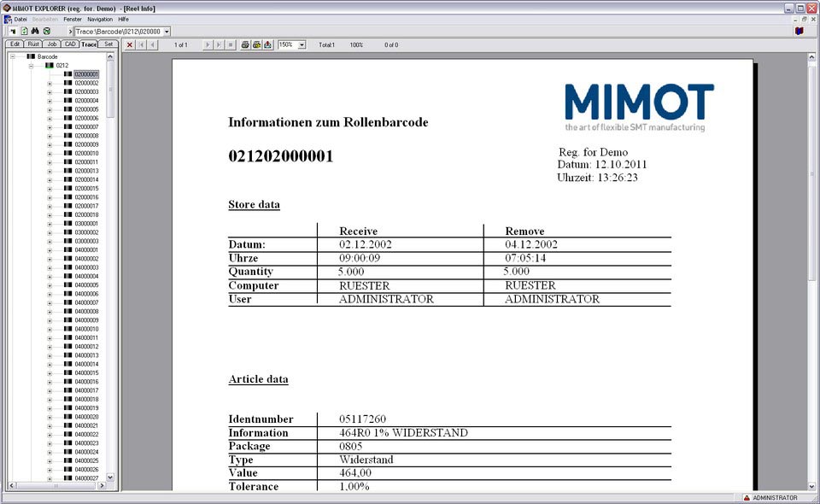
Task: Click the text 464R0 1% WIDERSTAND
Action: (x=403, y=432)
